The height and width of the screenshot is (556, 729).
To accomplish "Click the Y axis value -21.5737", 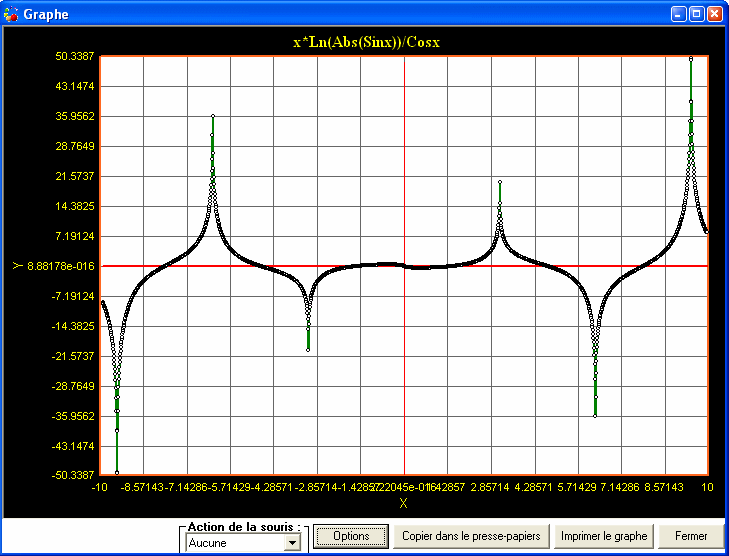I will 73,356.
